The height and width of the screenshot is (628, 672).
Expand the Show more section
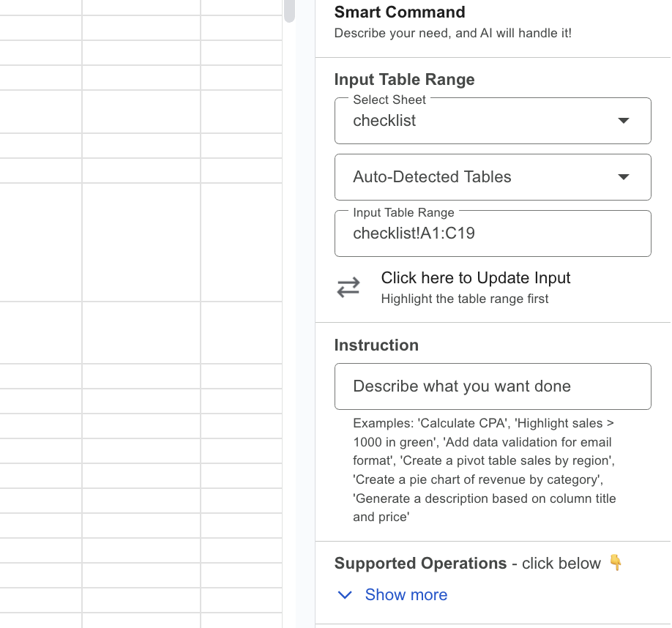tap(406, 595)
